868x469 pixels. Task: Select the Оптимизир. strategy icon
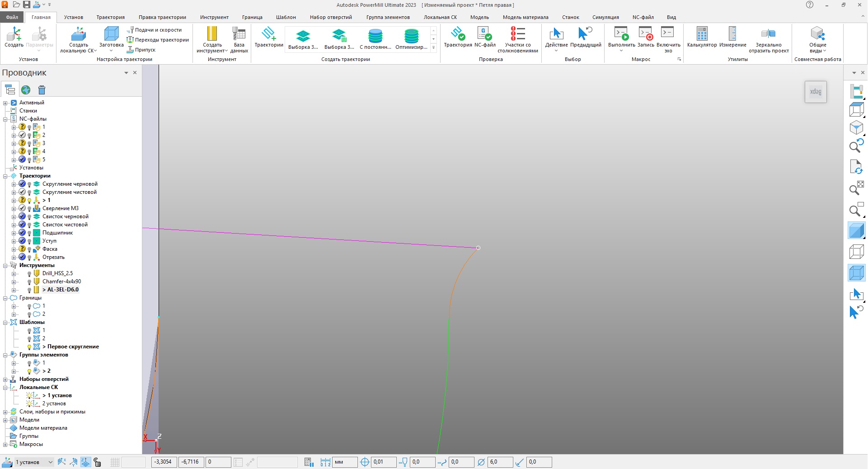coord(411,35)
